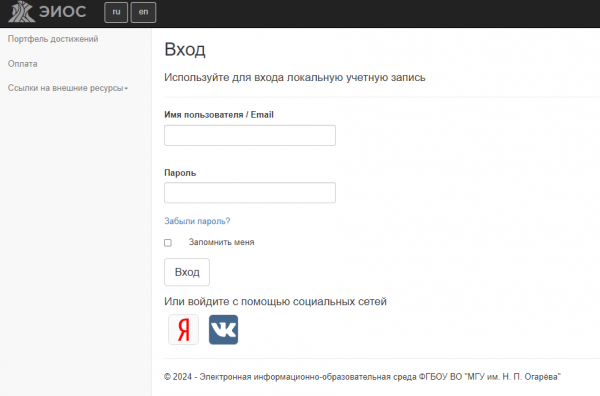Focus the Пароль input field
Viewport: 600px width, 396px height.
[250, 192]
